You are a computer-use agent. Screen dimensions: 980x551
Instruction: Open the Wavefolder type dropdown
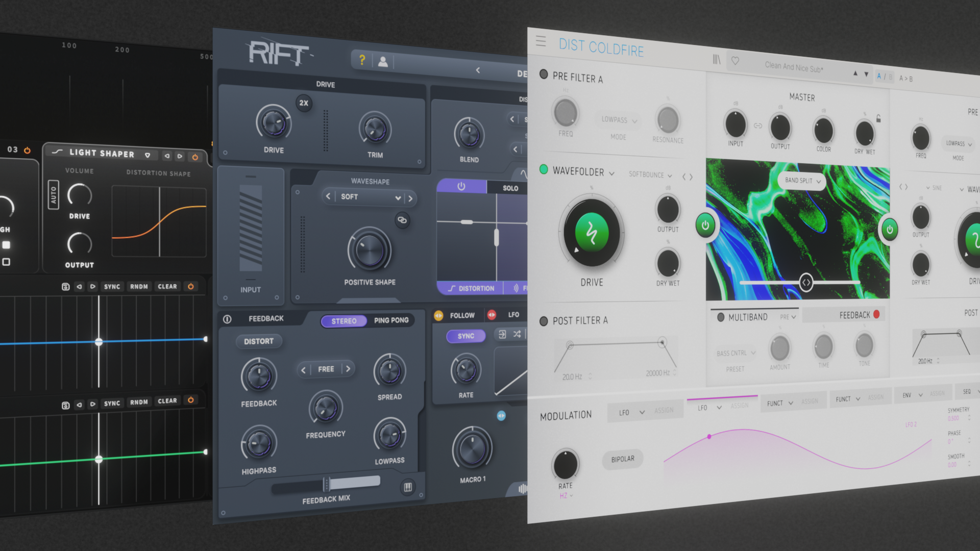click(584, 172)
